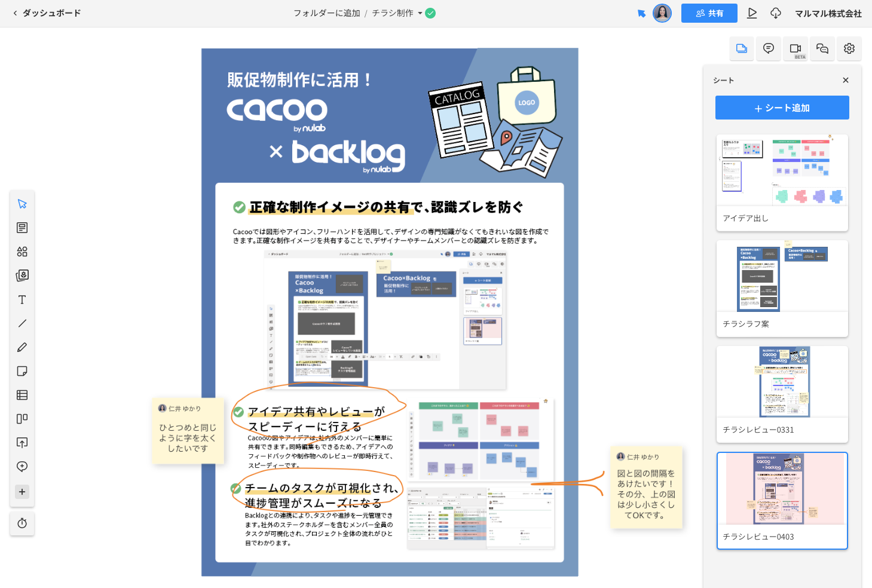Pick the Text tool in the toolbar

[x=22, y=299]
